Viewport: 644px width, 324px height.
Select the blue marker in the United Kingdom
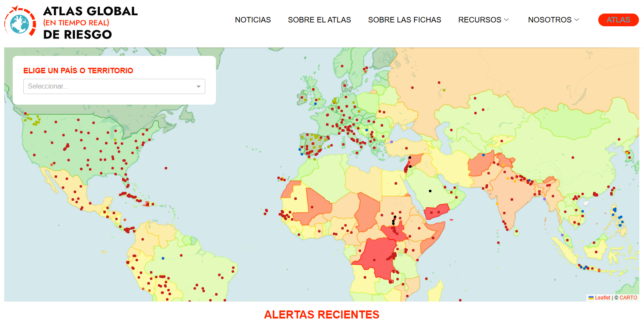point(315,104)
